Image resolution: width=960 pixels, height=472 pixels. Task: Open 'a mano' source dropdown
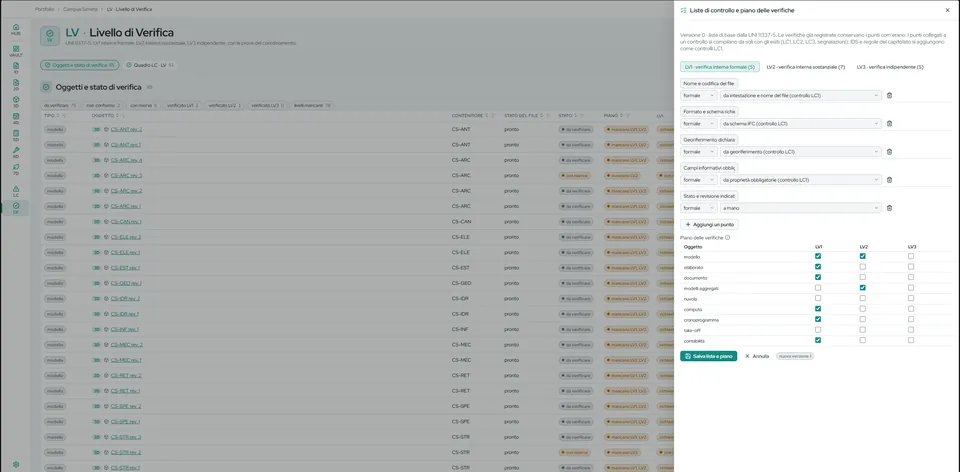click(801, 208)
